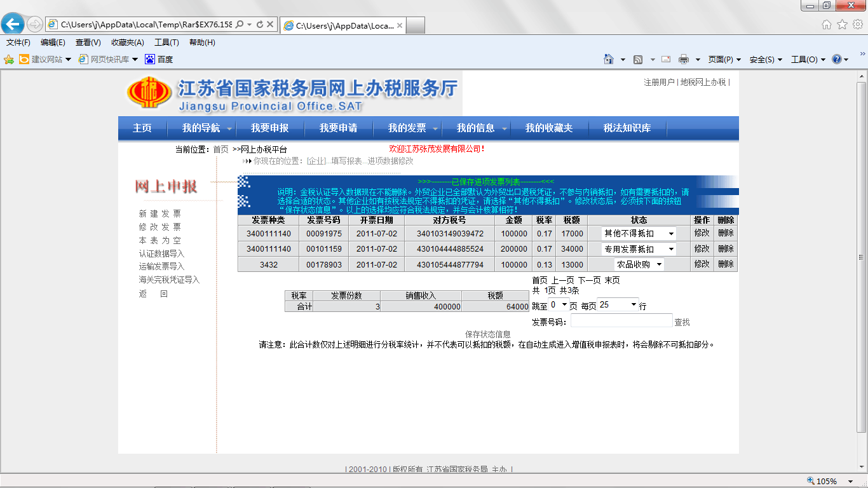Open browser settings gear icon

point(857,24)
